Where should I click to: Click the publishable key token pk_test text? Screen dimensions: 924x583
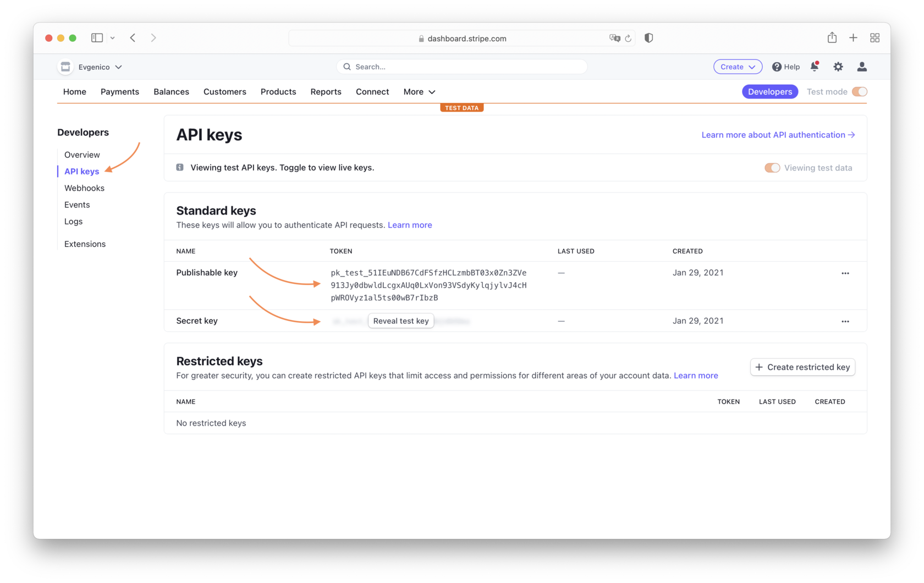pos(428,285)
